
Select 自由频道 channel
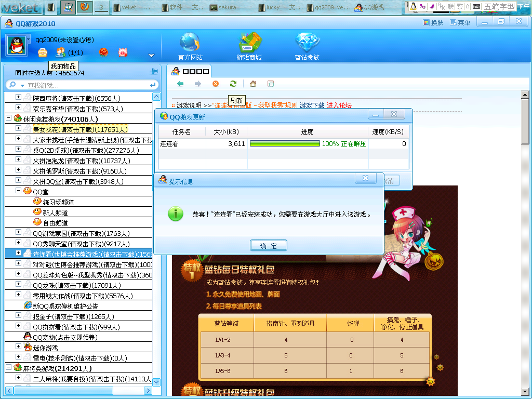pyautogui.click(x=55, y=223)
